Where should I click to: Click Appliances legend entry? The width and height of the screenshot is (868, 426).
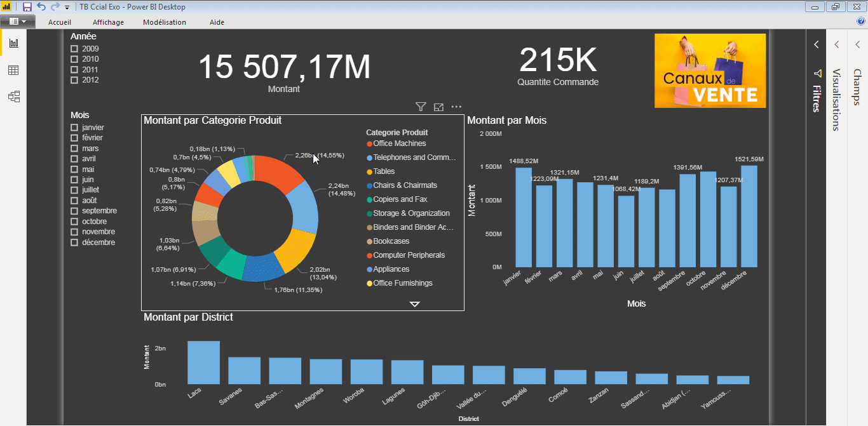click(388, 269)
